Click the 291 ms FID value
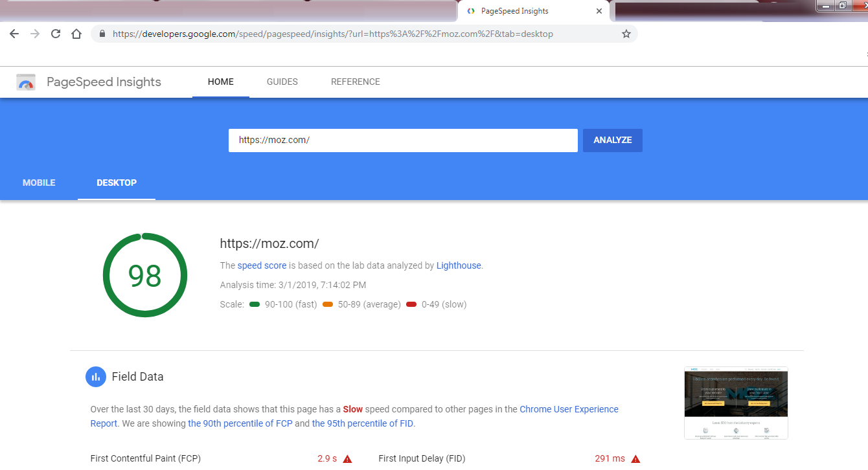This screenshot has width=868, height=470. pos(610,458)
